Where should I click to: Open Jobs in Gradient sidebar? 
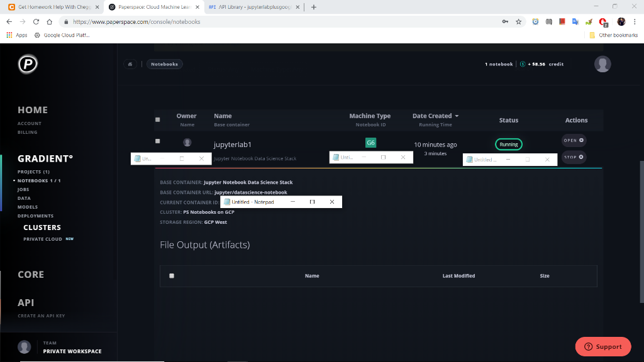(x=23, y=190)
